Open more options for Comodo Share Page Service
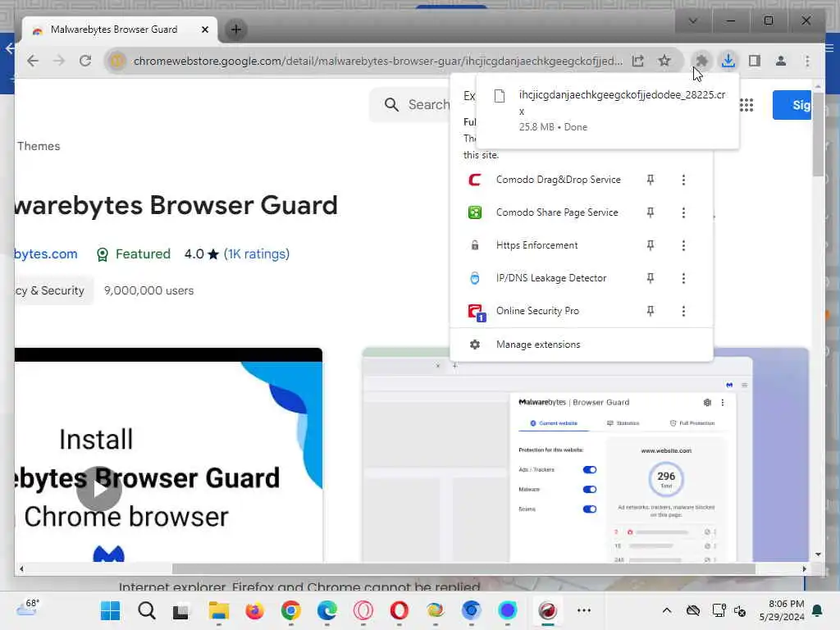Screen dimensions: 840x630 tap(683, 212)
